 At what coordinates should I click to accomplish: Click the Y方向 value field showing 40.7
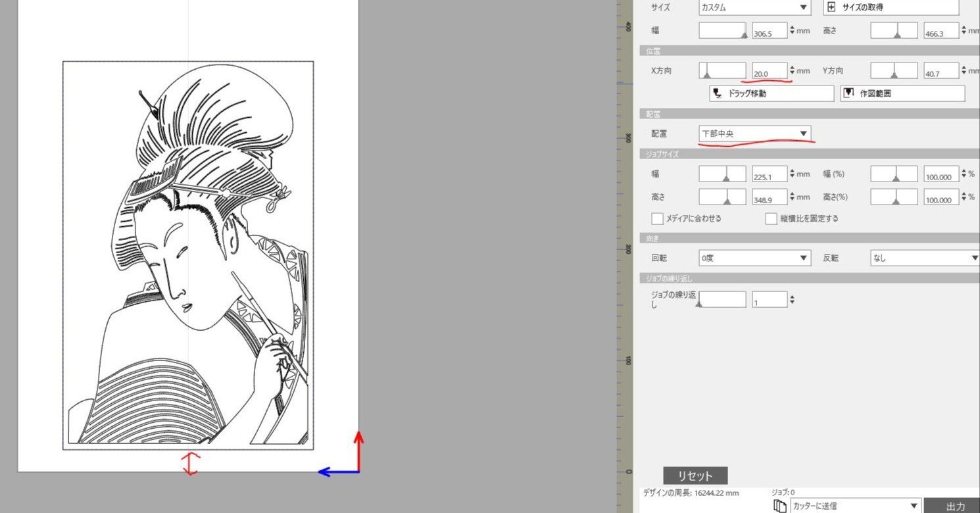point(941,71)
